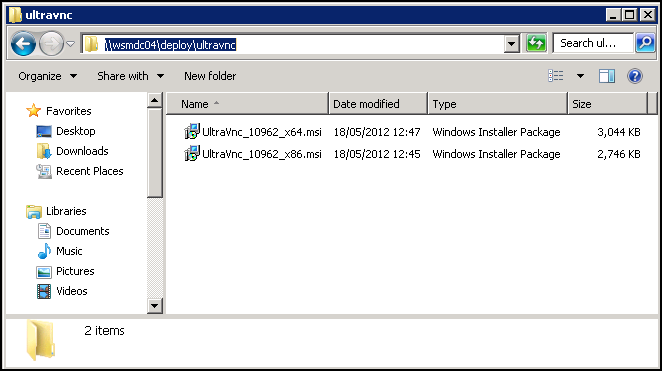This screenshot has width=662, height=371.
Task: Click the Documents library icon
Action: click(x=44, y=231)
